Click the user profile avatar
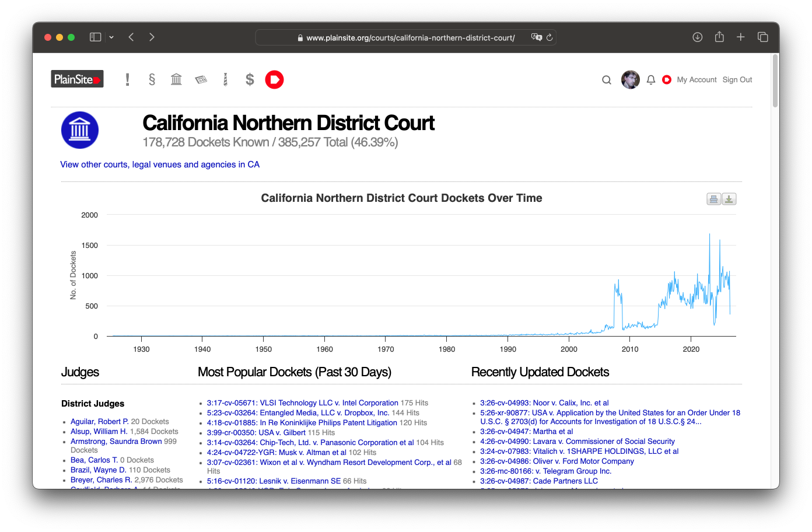This screenshot has width=812, height=532. pos(631,79)
